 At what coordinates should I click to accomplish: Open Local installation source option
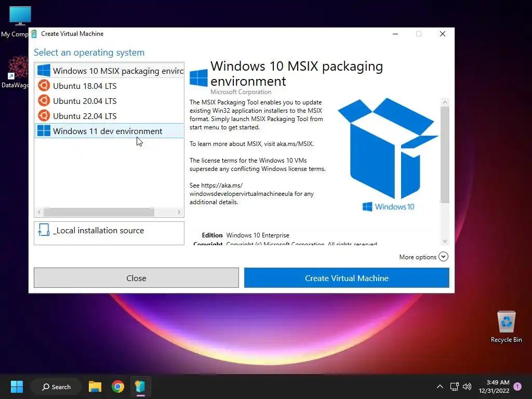109,233
